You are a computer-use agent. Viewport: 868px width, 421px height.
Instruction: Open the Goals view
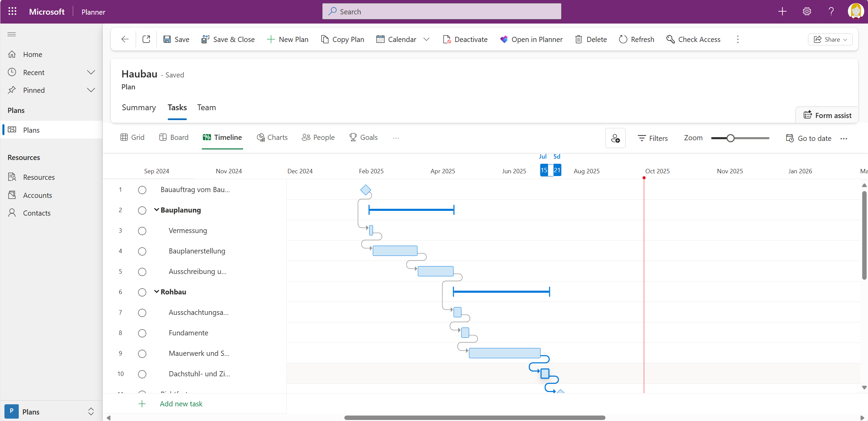[363, 137]
